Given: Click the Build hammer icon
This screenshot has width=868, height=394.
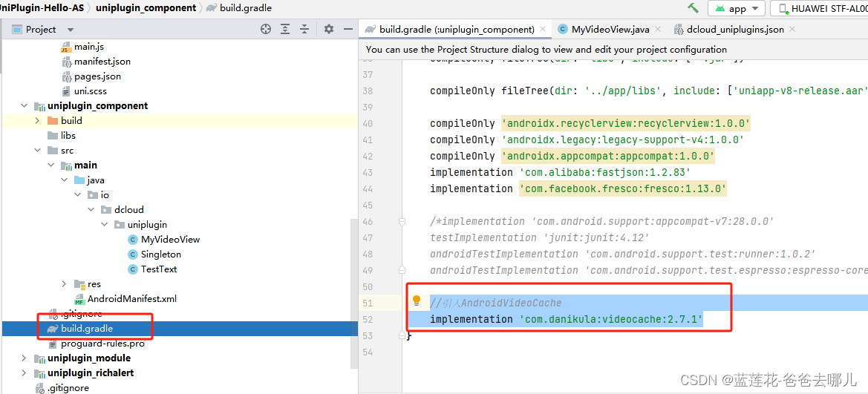Looking at the screenshot, I should click(693, 8).
